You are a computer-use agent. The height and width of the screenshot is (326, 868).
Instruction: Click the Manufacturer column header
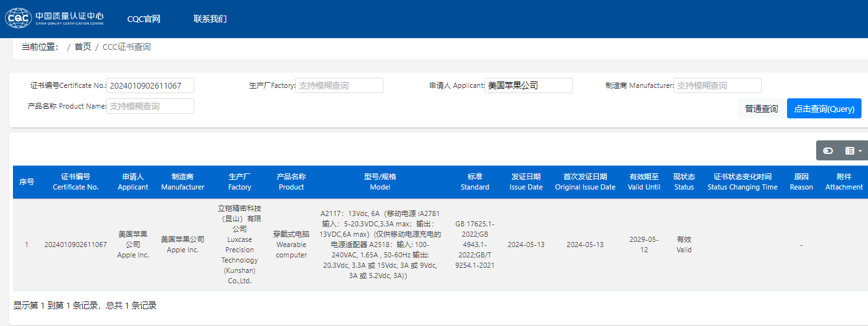pos(183,182)
